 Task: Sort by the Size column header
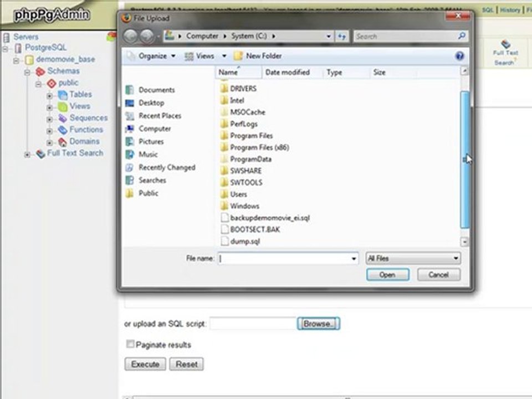point(393,72)
